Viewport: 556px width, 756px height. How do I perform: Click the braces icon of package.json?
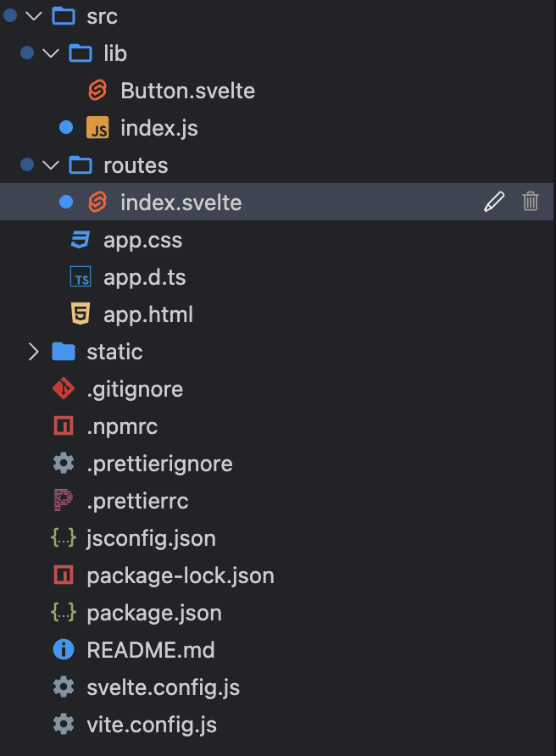pos(64,613)
